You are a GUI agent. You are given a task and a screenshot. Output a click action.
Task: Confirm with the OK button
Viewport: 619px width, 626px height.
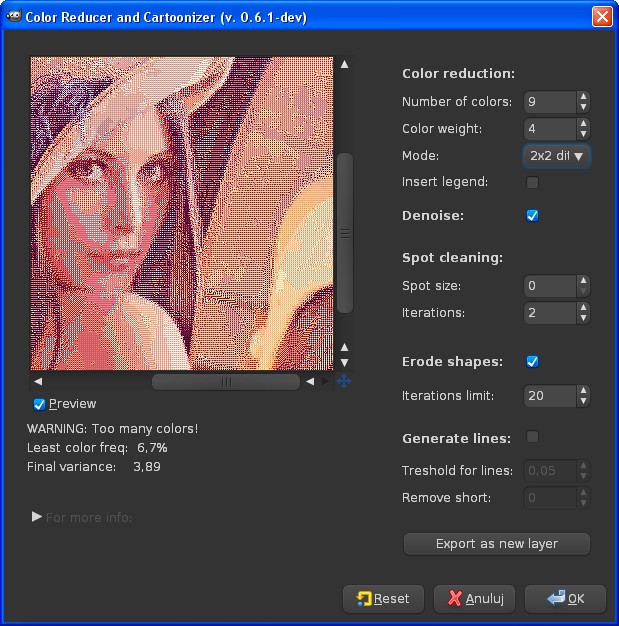565,598
